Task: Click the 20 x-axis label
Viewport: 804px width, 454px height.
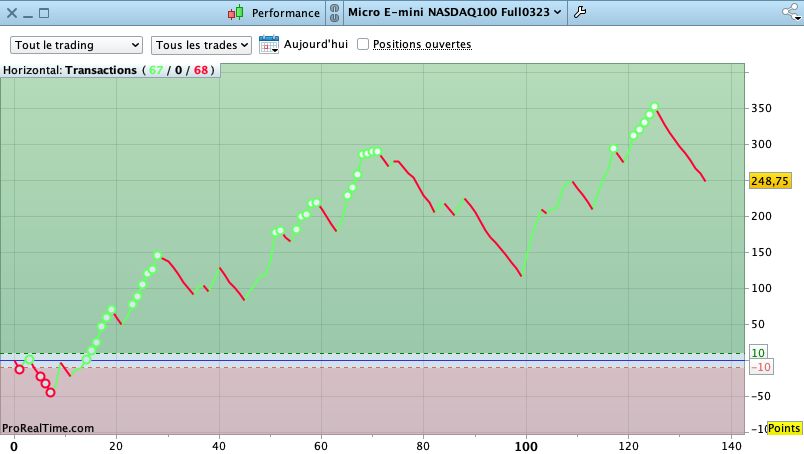Action: (116, 446)
